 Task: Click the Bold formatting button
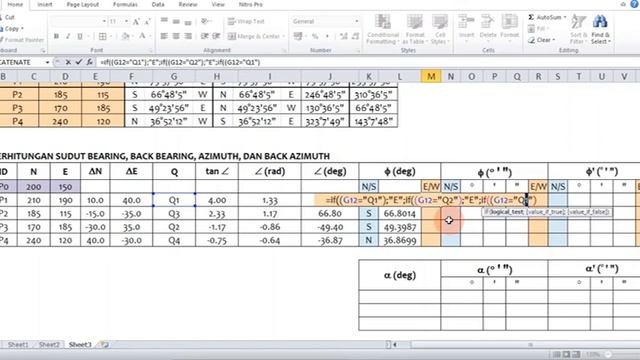tap(56, 36)
